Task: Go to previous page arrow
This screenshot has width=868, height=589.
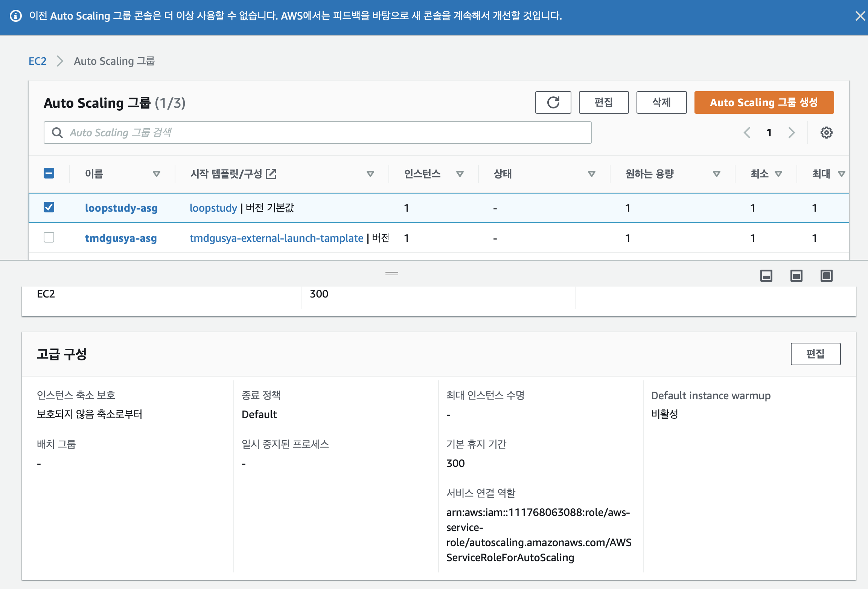Action: (x=747, y=133)
